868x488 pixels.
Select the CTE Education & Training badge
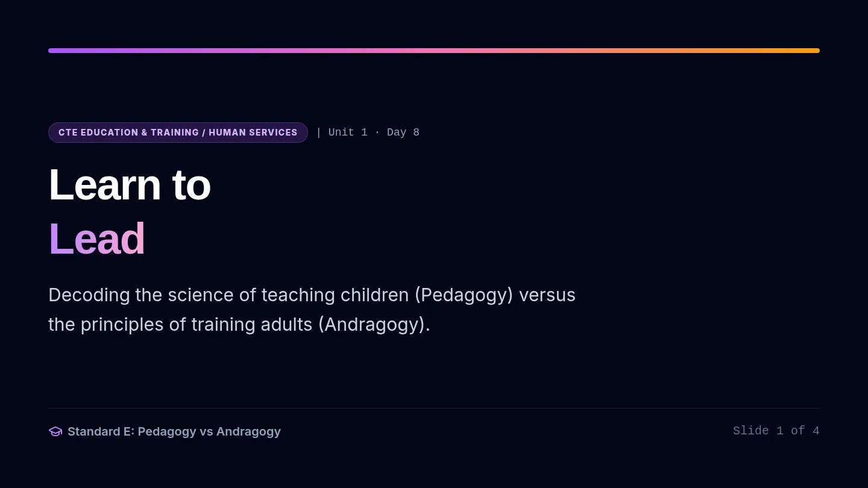point(178,133)
